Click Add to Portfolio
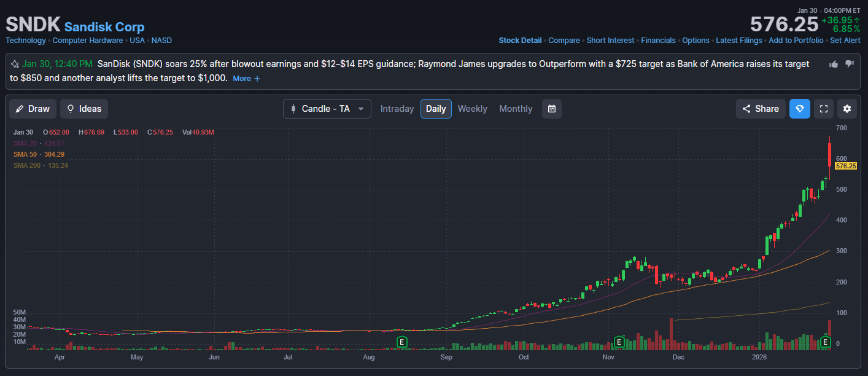The height and width of the screenshot is (376, 868). coord(796,41)
